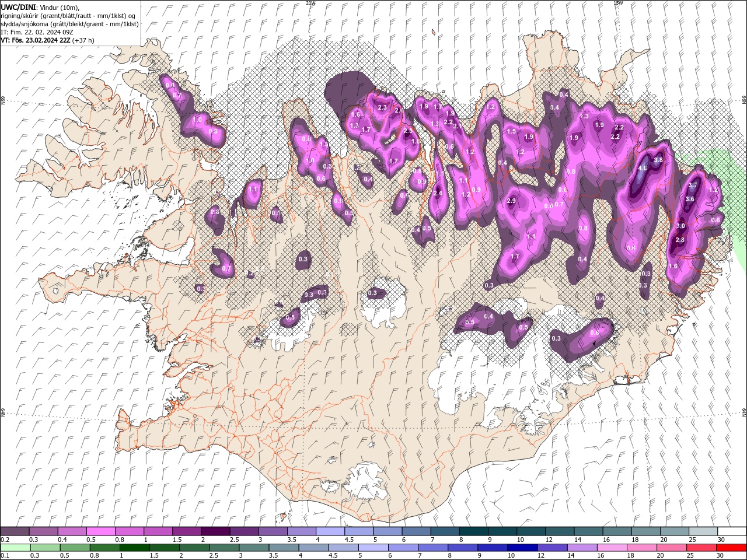Select the '3.7' value label in the east

[x=693, y=185]
